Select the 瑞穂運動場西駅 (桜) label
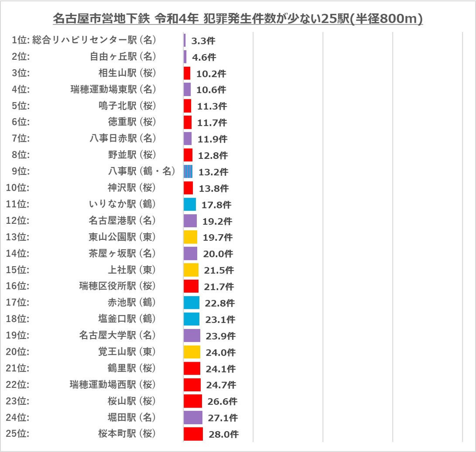The width and height of the screenshot is (476, 452). (113, 384)
